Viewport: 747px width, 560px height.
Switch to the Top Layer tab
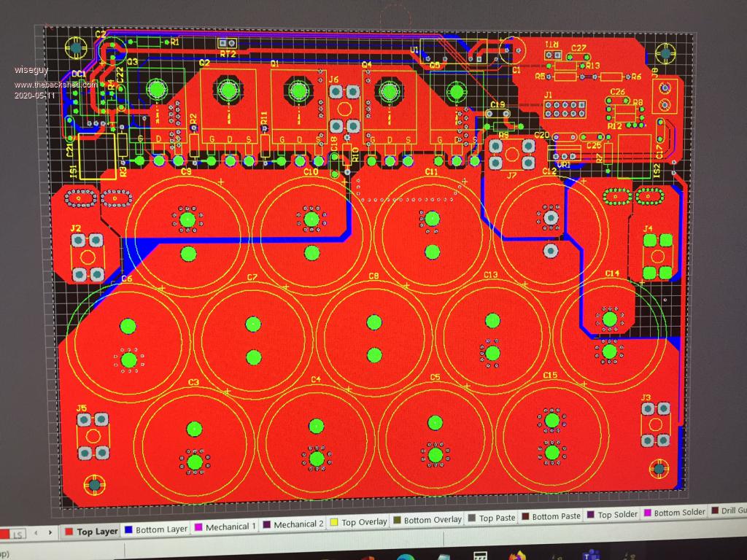(x=97, y=532)
